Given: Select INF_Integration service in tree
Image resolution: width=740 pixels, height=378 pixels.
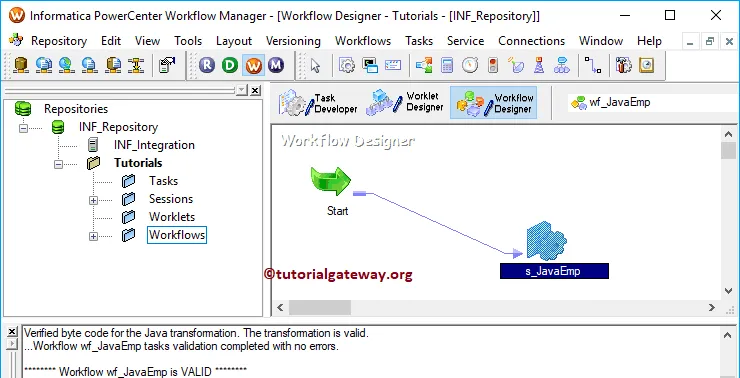Looking at the screenshot, I should [x=154, y=145].
